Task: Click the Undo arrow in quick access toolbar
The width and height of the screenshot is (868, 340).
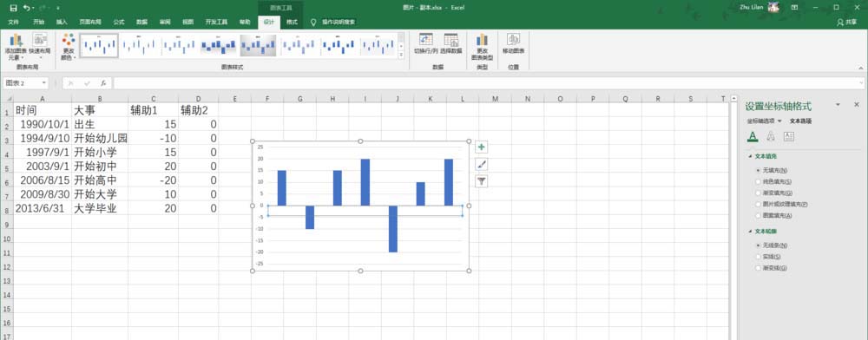Action: point(27,8)
